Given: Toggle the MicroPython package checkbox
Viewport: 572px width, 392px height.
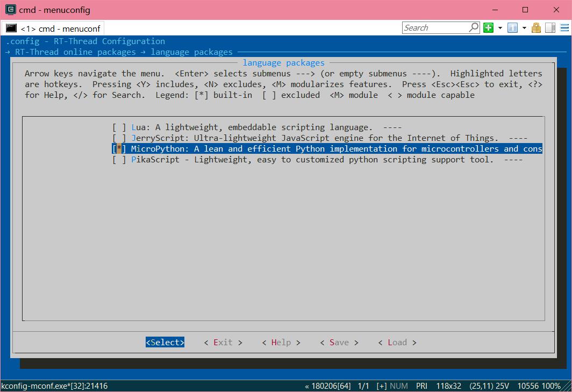Looking at the screenshot, I should pos(119,149).
